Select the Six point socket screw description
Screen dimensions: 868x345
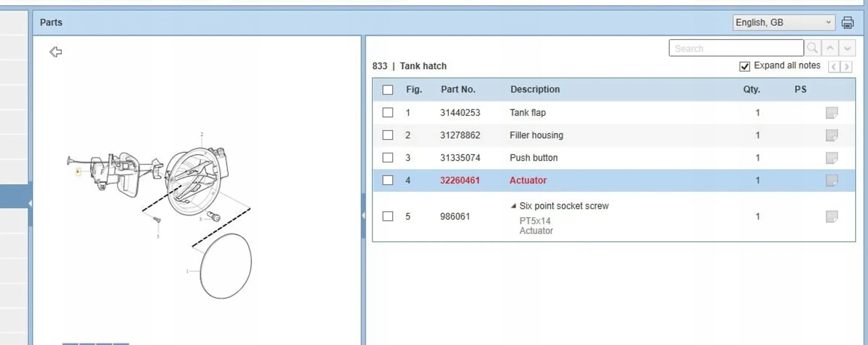[564, 206]
